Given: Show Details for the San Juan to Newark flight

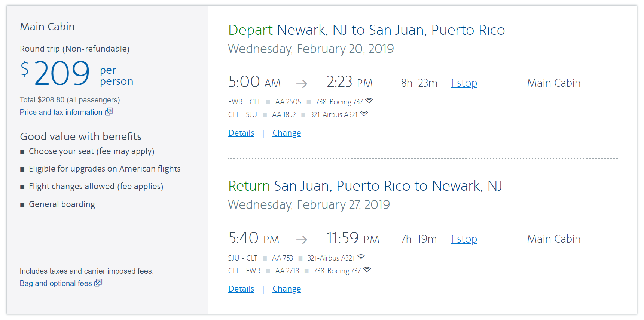Looking at the screenshot, I should tap(241, 289).
